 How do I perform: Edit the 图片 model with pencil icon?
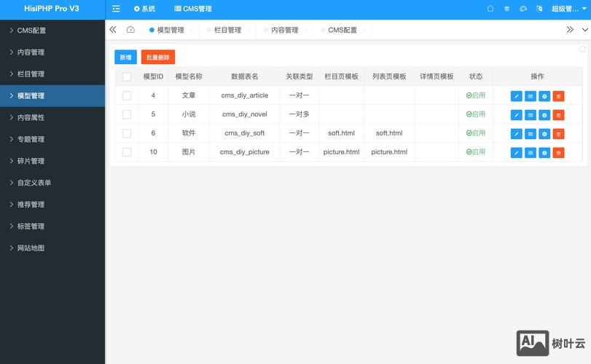point(517,153)
